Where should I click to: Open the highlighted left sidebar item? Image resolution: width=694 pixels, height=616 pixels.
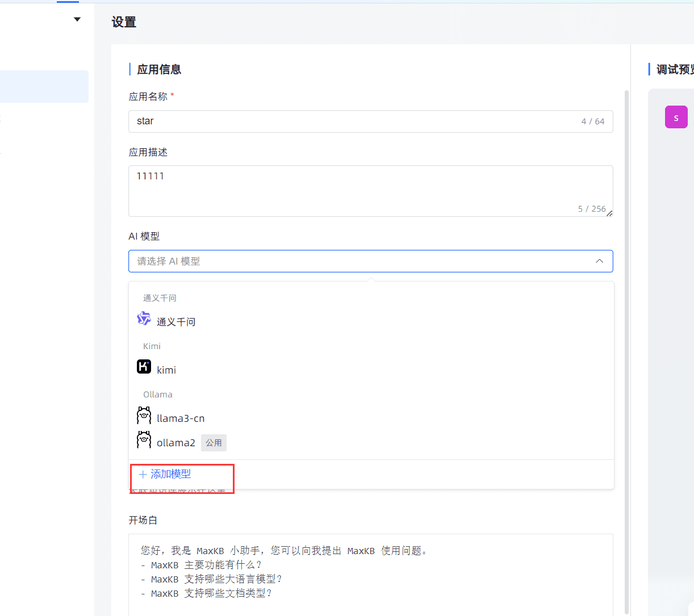(44, 86)
